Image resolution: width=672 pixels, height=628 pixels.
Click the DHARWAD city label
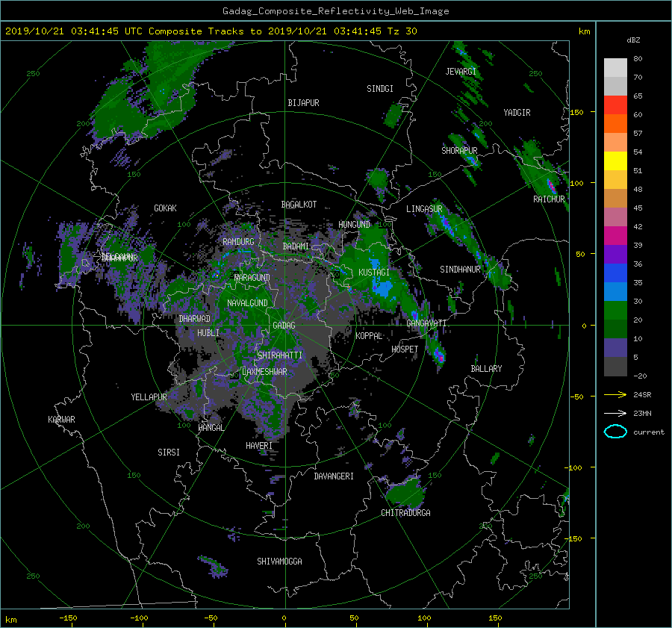click(x=194, y=319)
